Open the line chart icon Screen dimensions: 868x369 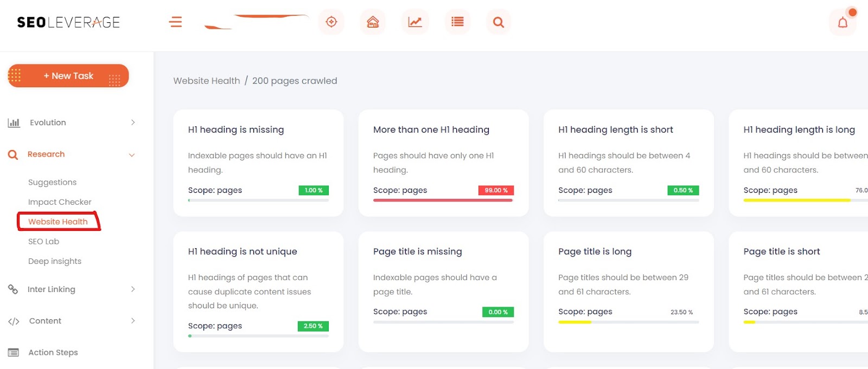pos(415,22)
